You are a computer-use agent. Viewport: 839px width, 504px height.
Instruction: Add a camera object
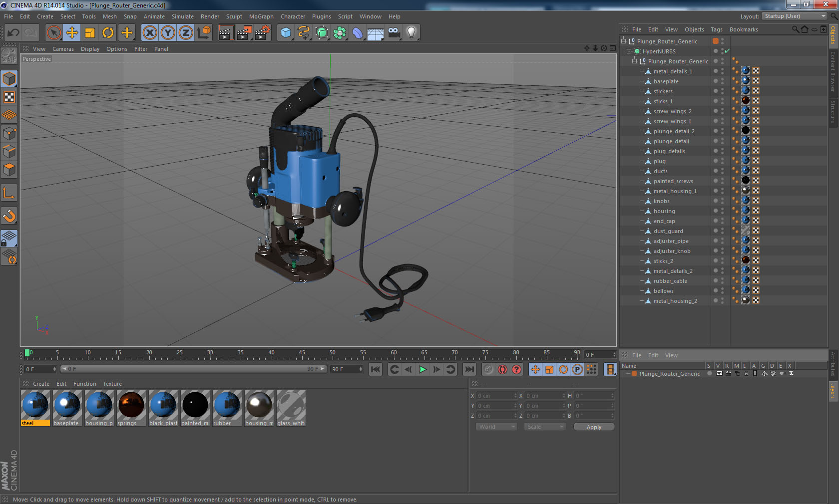pos(394,33)
